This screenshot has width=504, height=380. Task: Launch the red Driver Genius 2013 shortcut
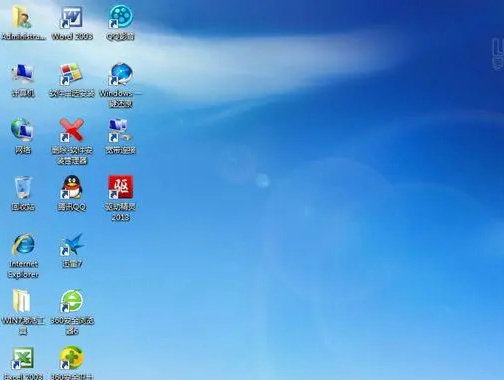[x=120, y=187]
